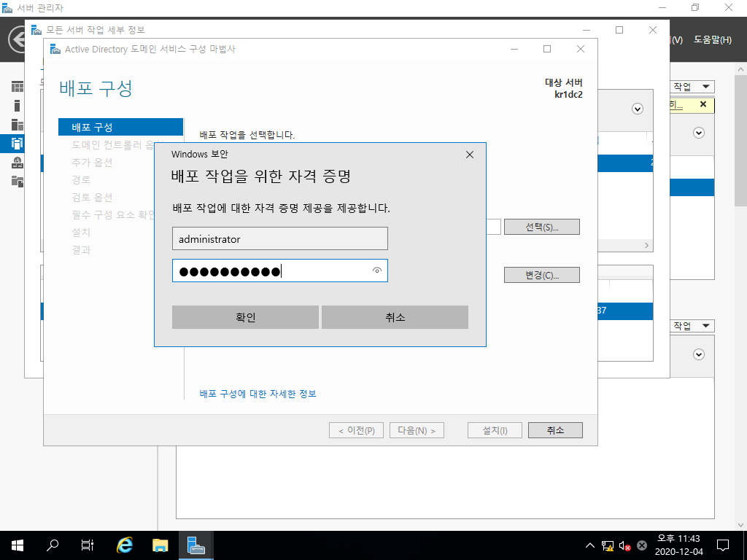This screenshot has height=560, width=747.
Task: Open lower 작업 dropdown in Server Manager
Action: (x=692, y=326)
